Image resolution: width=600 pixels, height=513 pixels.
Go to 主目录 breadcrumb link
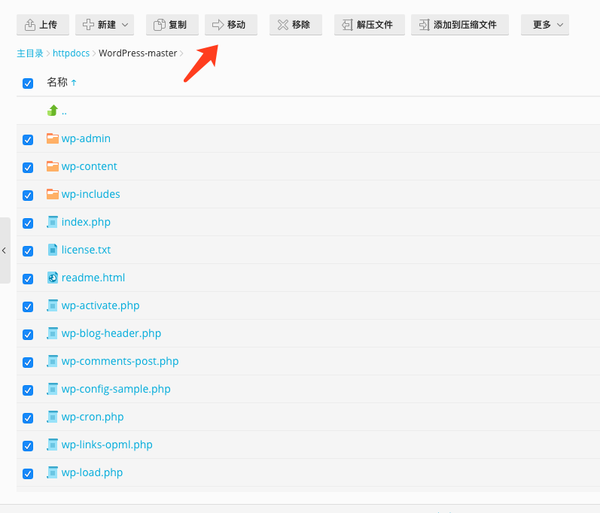(30, 53)
